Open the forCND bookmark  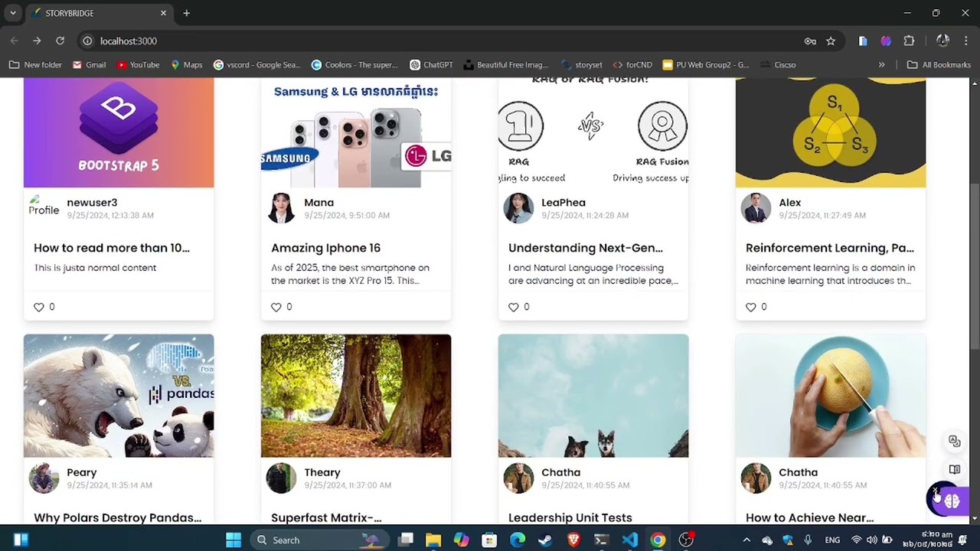(x=632, y=65)
